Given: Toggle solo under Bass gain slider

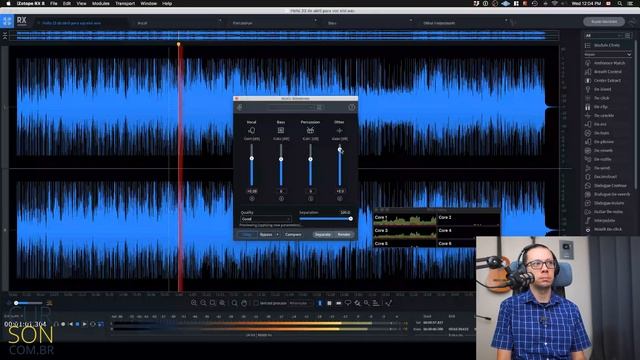Looking at the screenshot, I should [x=281, y=199].
